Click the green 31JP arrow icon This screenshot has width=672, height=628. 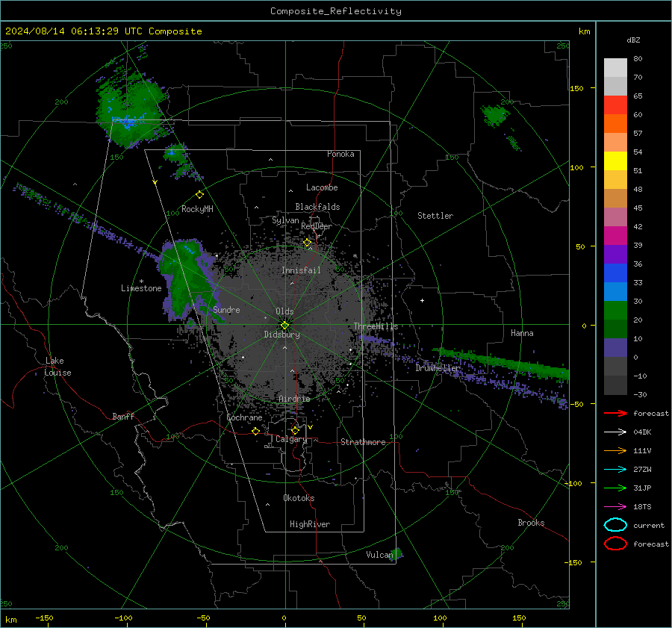(x=615, y=488)
